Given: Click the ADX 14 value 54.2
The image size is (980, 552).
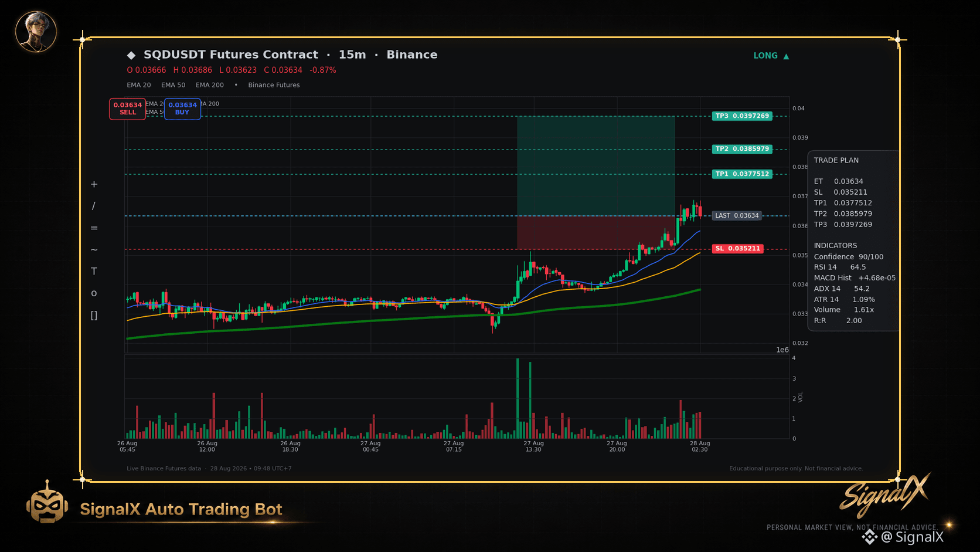Looking at the screenshot, I should [x=862, y=289].
